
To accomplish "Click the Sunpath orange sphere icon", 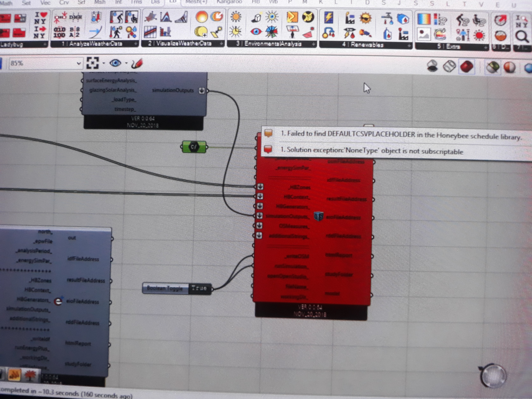I will (201, 17).
